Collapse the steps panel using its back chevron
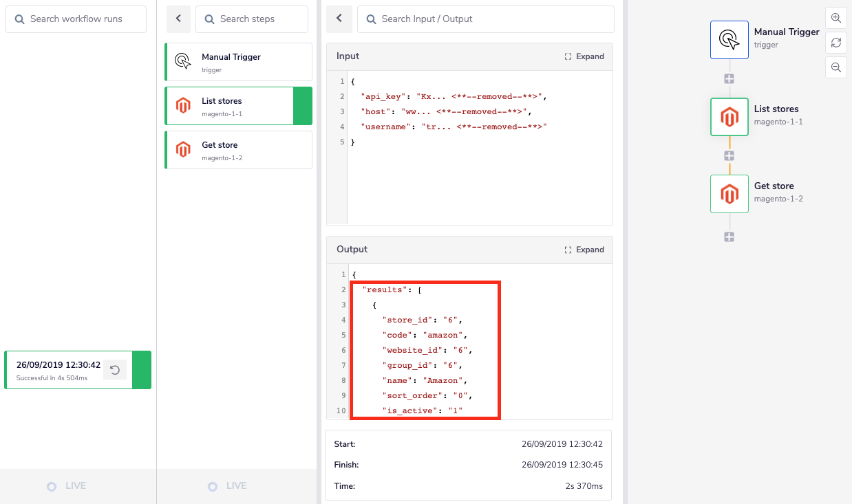This screenshot has width=852, height=504. [178, 19]
